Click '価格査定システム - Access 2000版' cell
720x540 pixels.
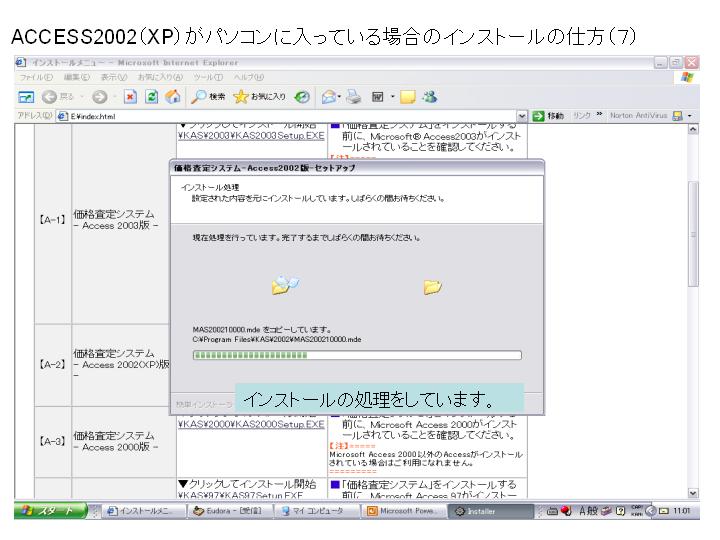tap(124, 442)
